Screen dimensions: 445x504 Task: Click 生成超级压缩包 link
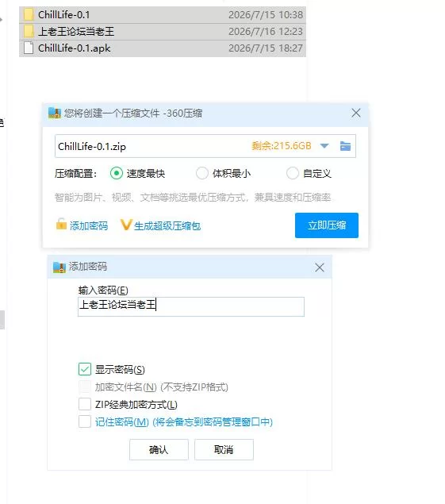coord(167,226)
